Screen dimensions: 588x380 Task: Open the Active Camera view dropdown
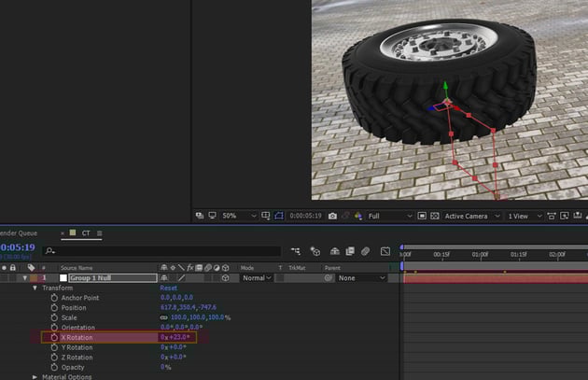[x=471, y=216]
